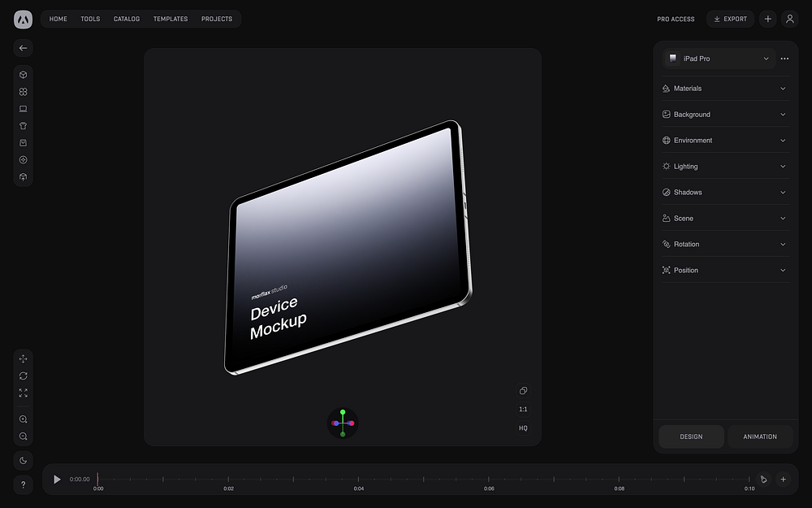Click the green Y-axis gizmo handle
The width and height of the screenshot is (812, 508).
[343, 412]
